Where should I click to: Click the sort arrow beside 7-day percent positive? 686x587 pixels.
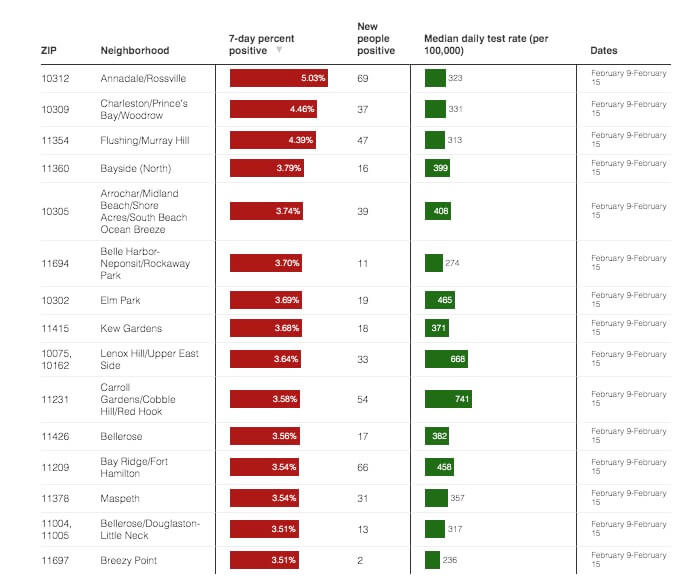tap(279, 50)
